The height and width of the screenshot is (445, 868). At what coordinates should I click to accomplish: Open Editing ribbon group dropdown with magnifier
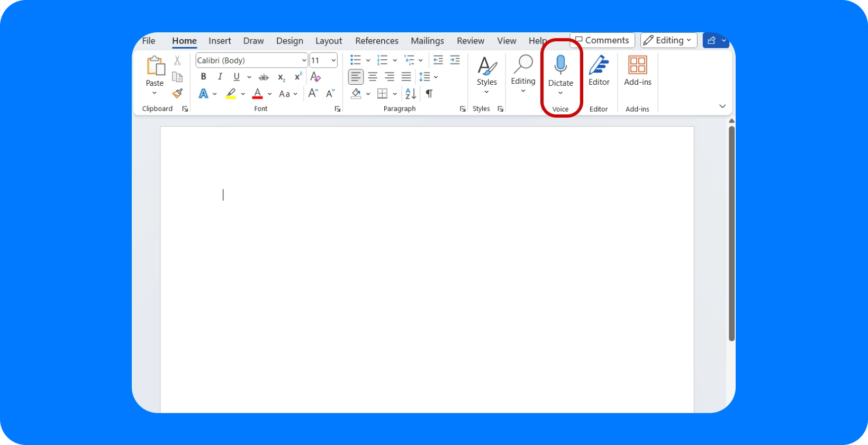click(523, 74)
